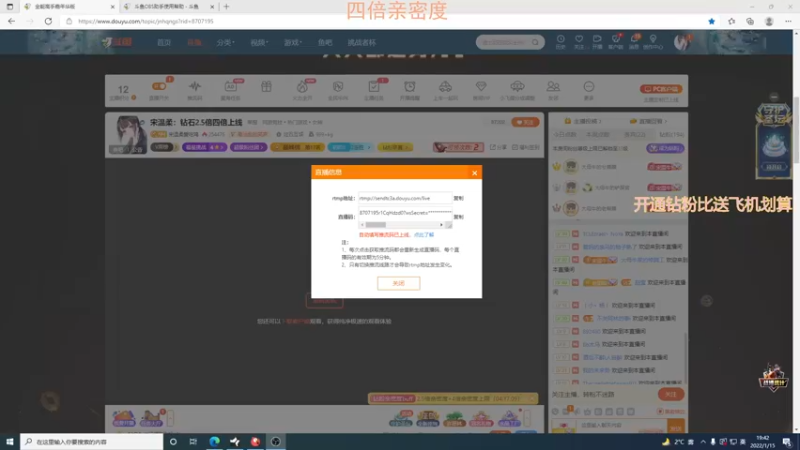Click the rtmp address input field
Image resolution: width=800 pixels, height=450 pixels.
click(405, 198)
